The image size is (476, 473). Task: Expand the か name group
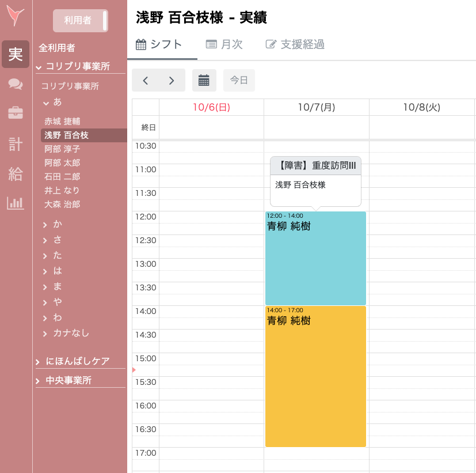tap(45, 224)
